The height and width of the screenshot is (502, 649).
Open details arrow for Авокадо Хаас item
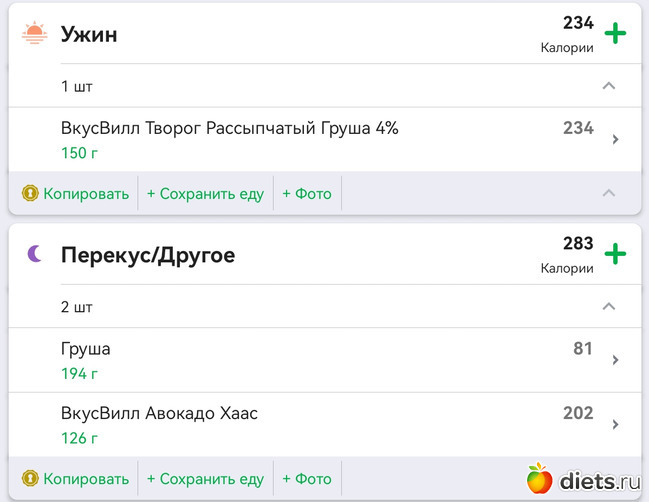(x=615, y=425)
